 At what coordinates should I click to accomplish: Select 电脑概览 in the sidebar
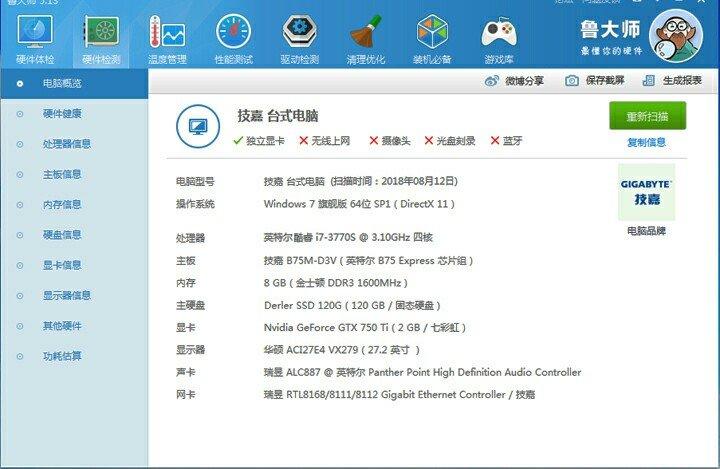(74, 84)
